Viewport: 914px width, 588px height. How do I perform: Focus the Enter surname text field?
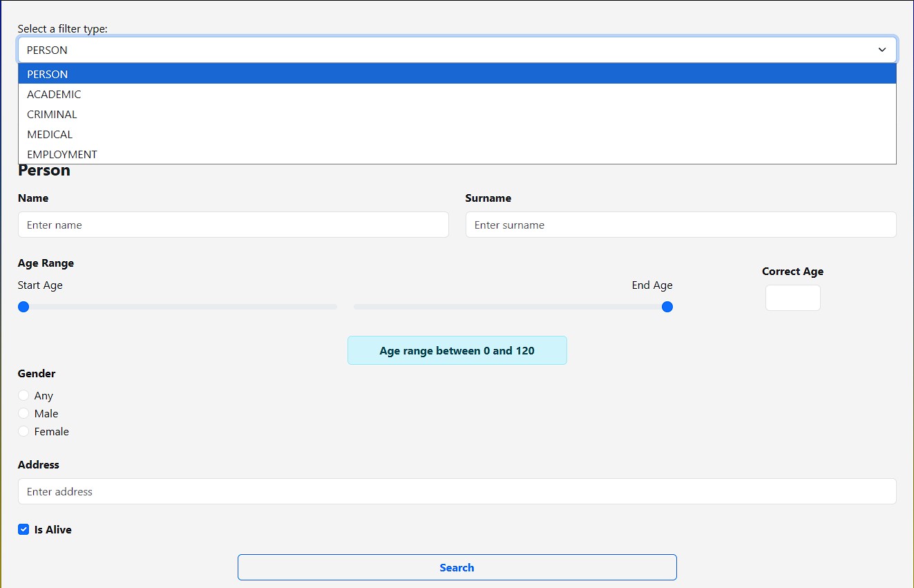click(680, 225)
